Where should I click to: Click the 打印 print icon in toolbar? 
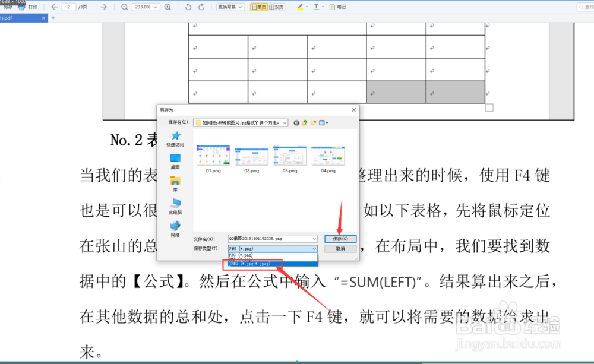tap(22, 7)
